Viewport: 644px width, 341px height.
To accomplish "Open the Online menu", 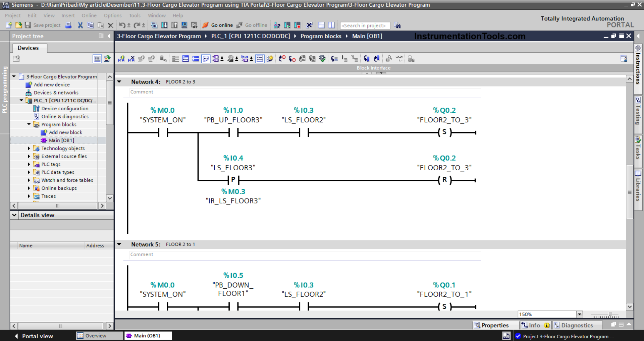I will coord(89,15).
